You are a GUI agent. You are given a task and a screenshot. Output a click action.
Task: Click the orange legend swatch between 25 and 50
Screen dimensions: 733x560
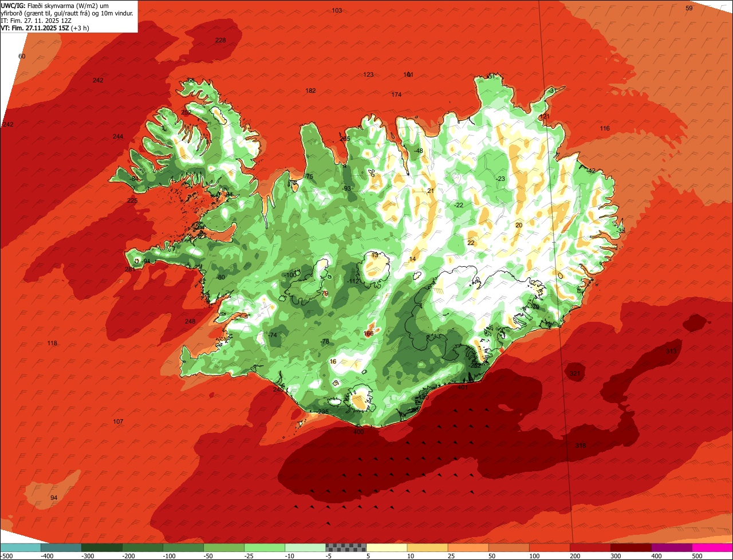pos(468,547)
